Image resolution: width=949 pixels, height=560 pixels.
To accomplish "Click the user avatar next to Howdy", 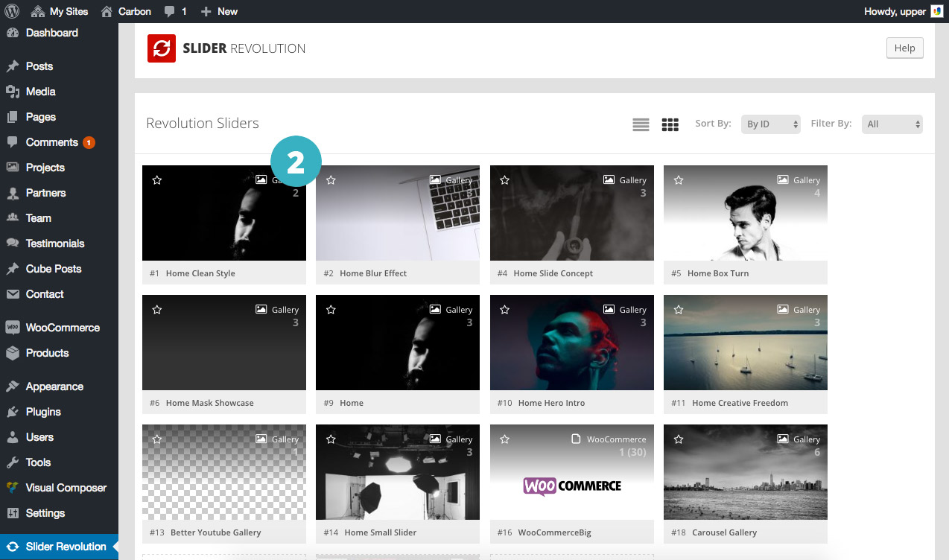I will [936, 11].
